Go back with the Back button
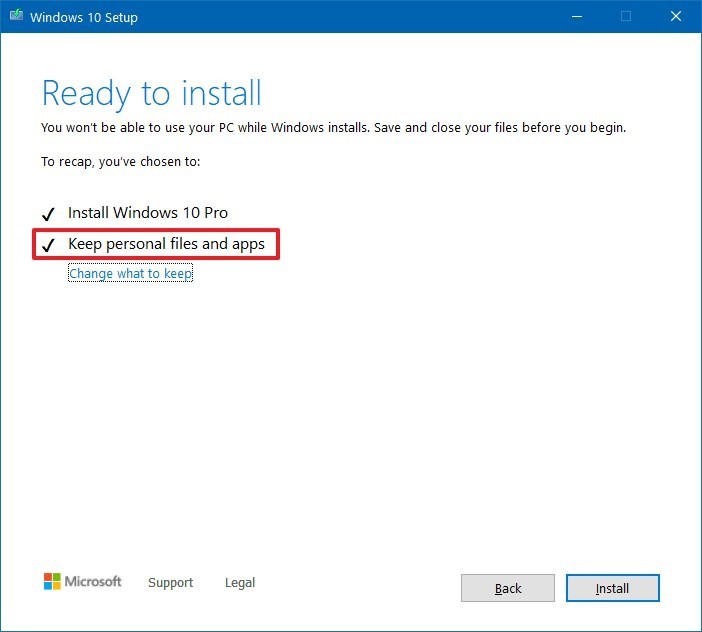The width and height of the screenshot is (702, 632). pyautogui.click(x=508, y=588)
